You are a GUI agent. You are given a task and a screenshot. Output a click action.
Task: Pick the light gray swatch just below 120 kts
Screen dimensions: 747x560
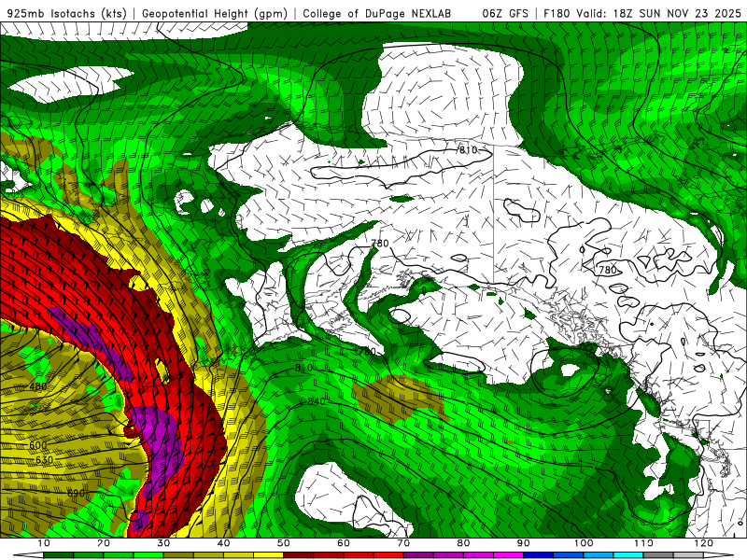pos(688,555)
